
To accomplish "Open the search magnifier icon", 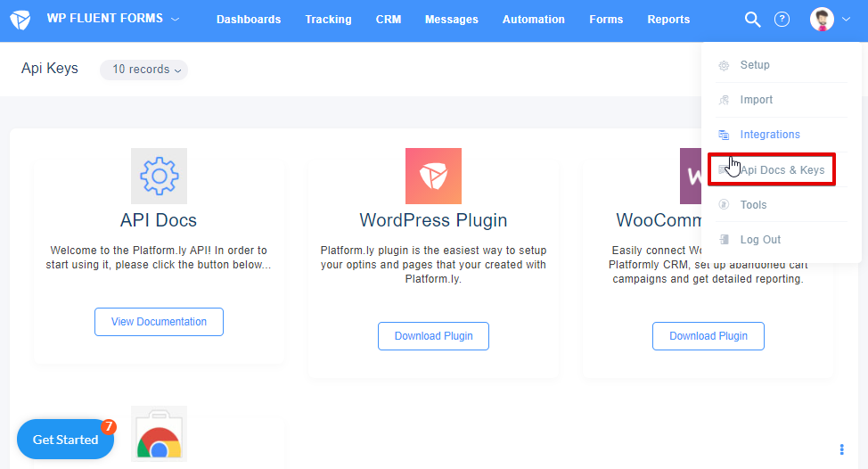I will pyautogui.click(x=752, y=20).
